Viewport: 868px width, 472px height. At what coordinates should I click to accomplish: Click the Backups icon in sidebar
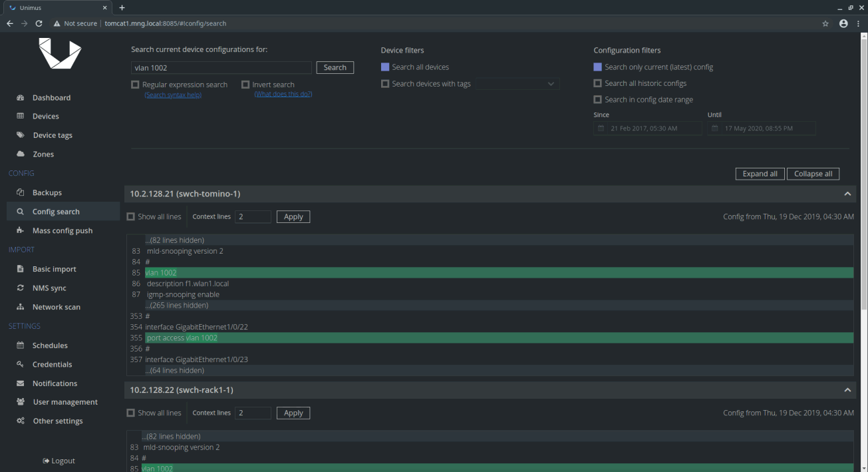[x=20, y=193]
